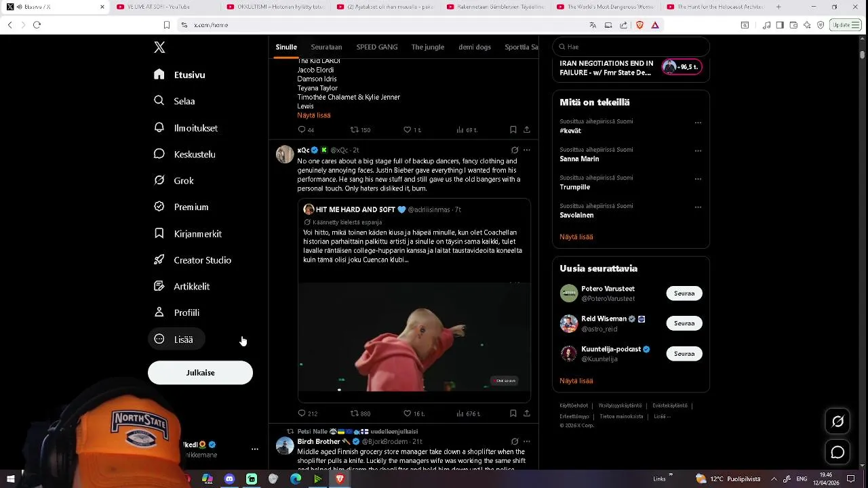Open Ilmoitukset notifications
The width and height of the screenshot is (868, 488).
pos(186,127)
